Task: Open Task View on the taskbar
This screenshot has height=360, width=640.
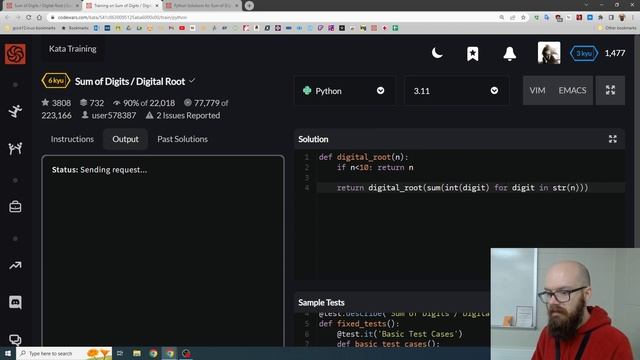Action: click(x=120, y=353)
